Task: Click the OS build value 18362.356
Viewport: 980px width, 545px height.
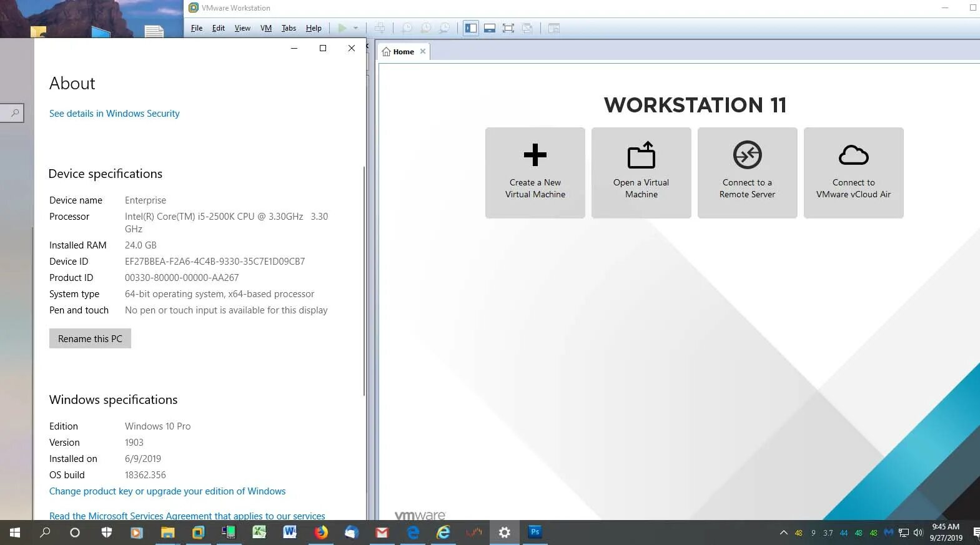Action: (146, 475)
